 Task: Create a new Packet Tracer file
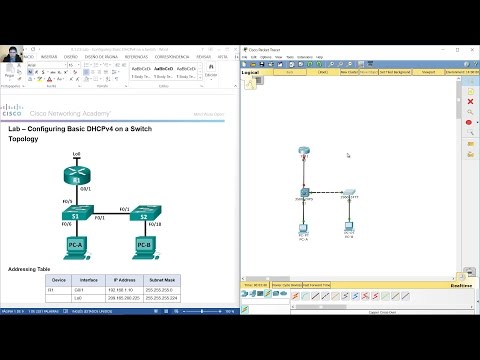[244, 64]
